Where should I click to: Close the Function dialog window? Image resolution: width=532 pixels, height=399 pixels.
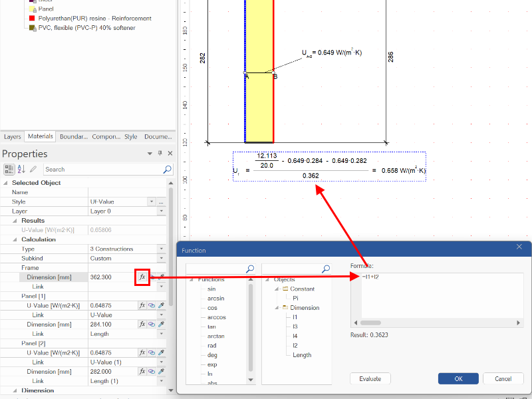[519, 247]
